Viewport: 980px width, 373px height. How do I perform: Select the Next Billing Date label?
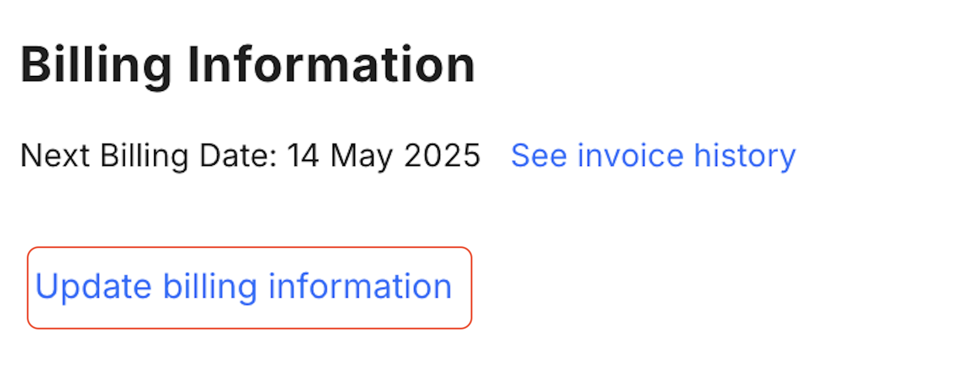pos(148,156)
